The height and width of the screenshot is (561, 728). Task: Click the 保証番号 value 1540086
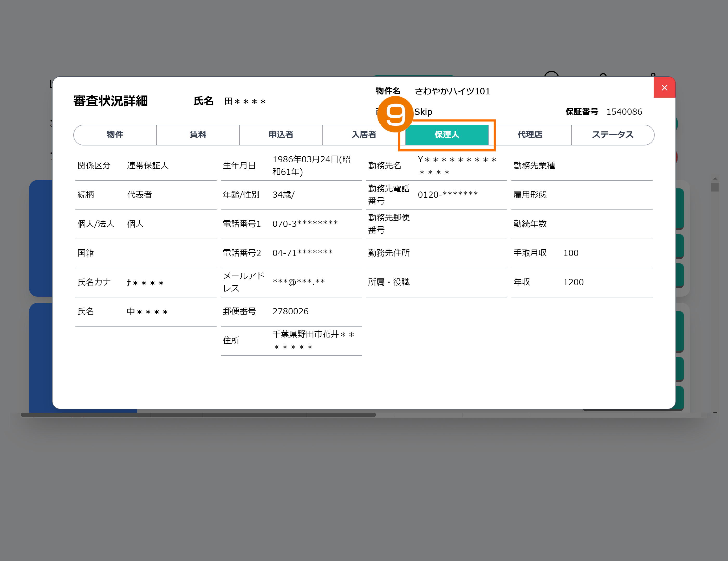[624, 112]
